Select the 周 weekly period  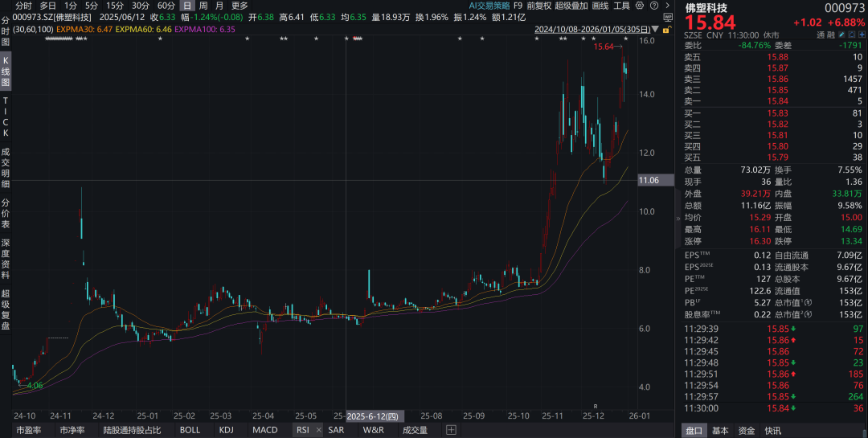tap(203, 6)
